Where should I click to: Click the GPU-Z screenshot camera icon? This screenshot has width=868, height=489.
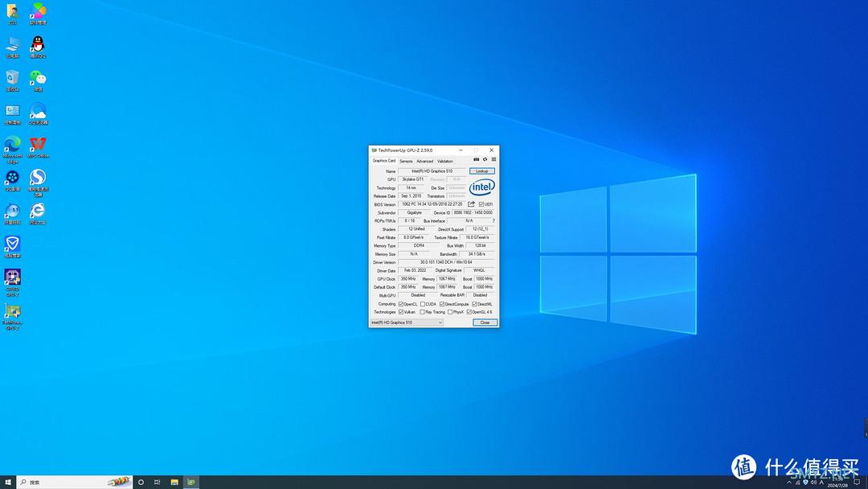476,159
